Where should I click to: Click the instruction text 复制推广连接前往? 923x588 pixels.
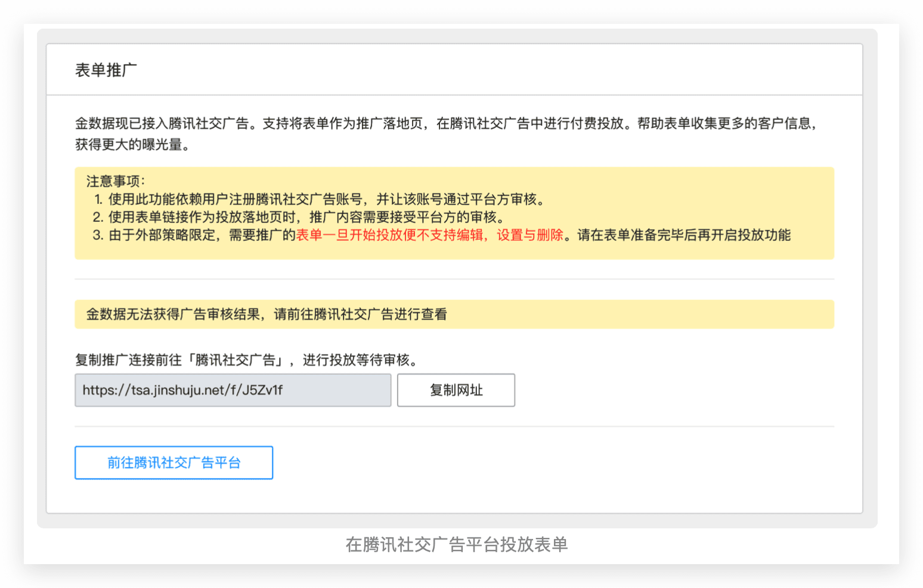pyautogui.click(x=246, y=360)
